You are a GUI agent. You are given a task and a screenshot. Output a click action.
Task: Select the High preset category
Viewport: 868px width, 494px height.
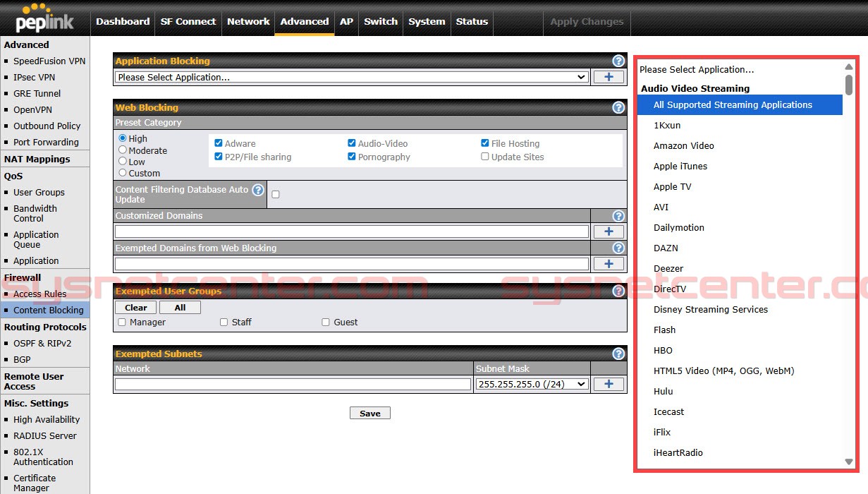pos(123,138)
